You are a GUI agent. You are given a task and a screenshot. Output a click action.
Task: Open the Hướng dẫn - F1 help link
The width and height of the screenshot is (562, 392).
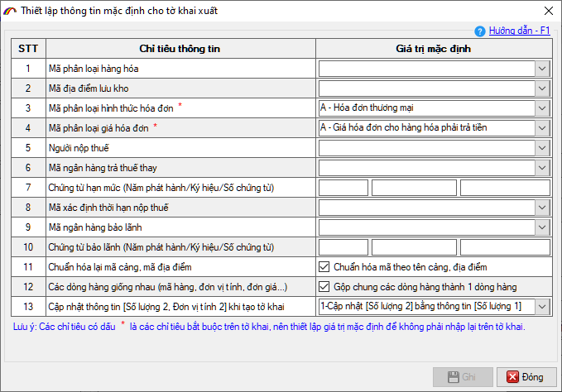click(519, 30)
